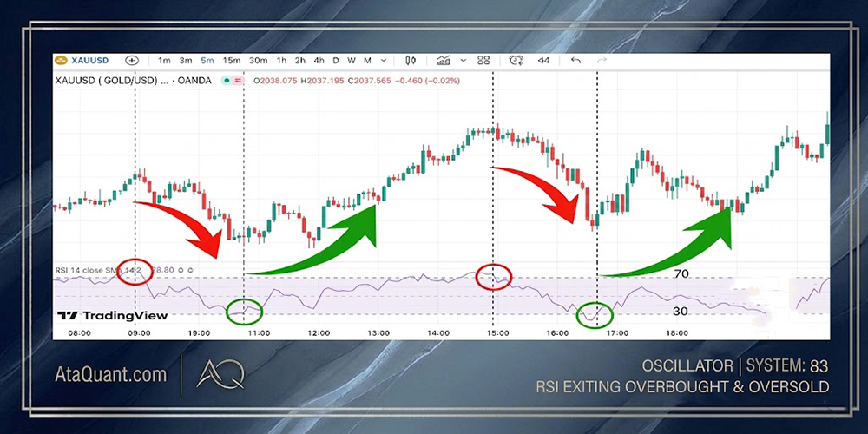Screen dimensions: 868x434
Task: Expand the chevron next to indicators
Action: (464, 61)
